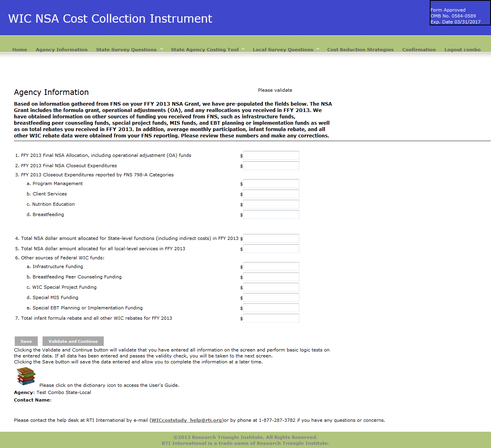Open the User's Guide dictionary books icon
Image resolution: width=491 pixels, height=448 pixels.
(x=26, y=376)
